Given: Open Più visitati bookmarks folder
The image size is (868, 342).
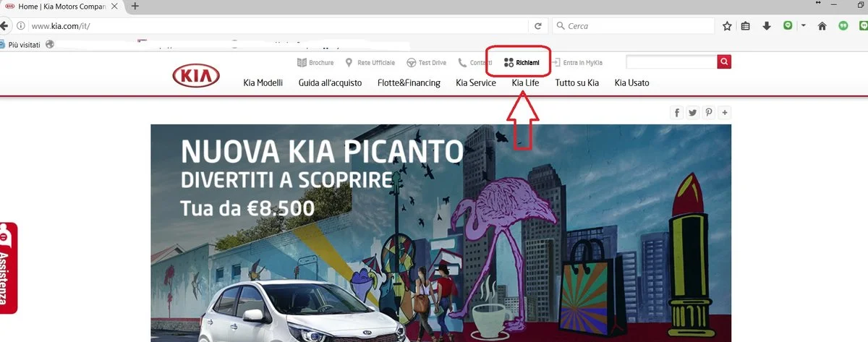Looking at the screenshot, I should 21,44.
